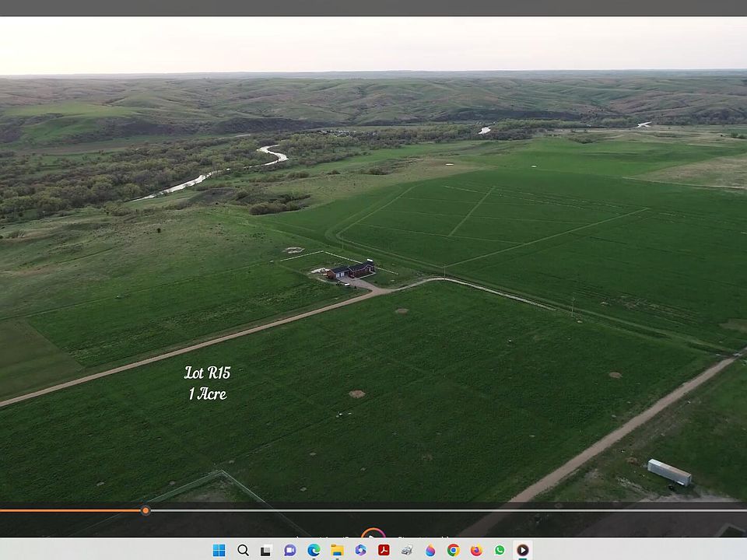Viewport: 747px width, 560px height.
Task: Launch Adobe Acrobat from the taskbar
Action: [383, 550]
